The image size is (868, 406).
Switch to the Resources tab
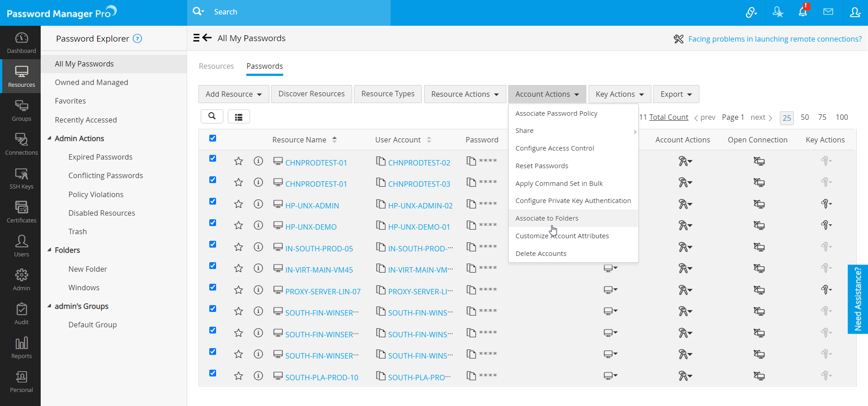[x=216, y=66]
